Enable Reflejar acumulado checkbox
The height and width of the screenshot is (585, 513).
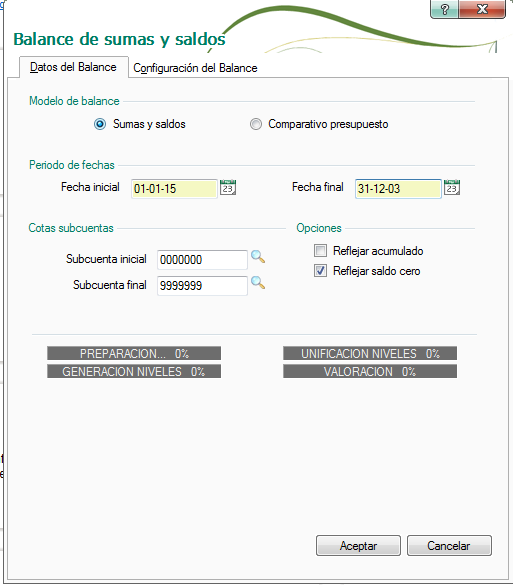click(320, 251)
